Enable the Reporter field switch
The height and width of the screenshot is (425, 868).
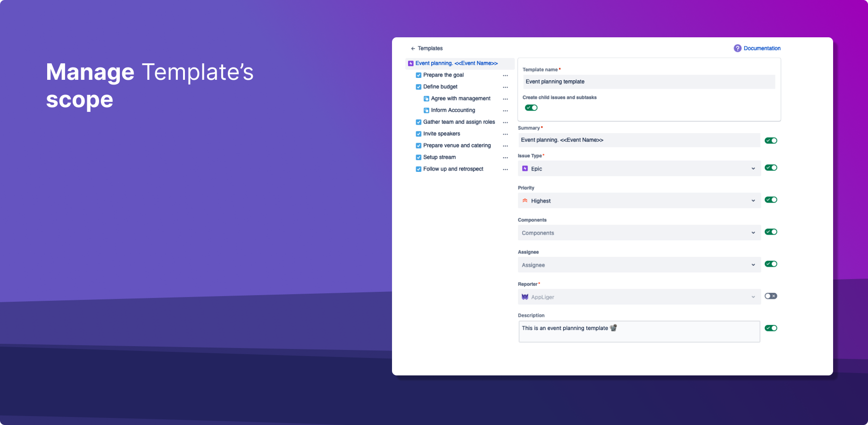click(771, 296)
